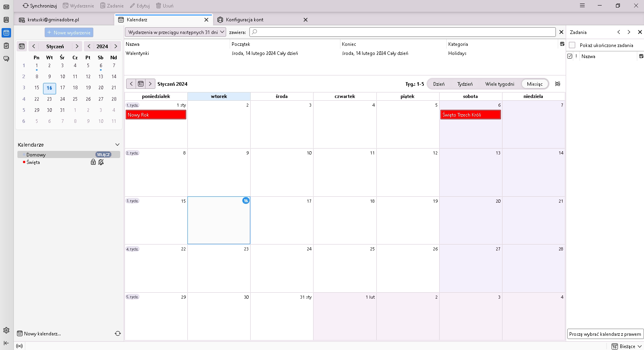Open Settings gear in the sidebar

[6, 330]
